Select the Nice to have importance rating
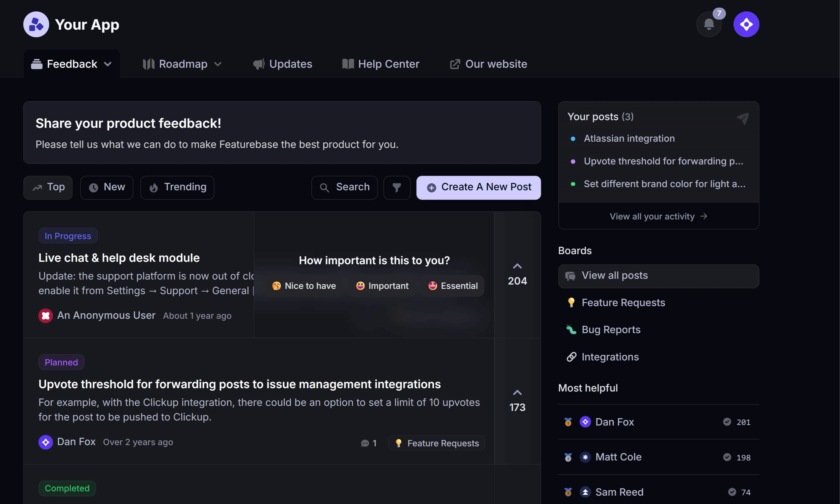The image size is (840, 504). click(304, 286)
